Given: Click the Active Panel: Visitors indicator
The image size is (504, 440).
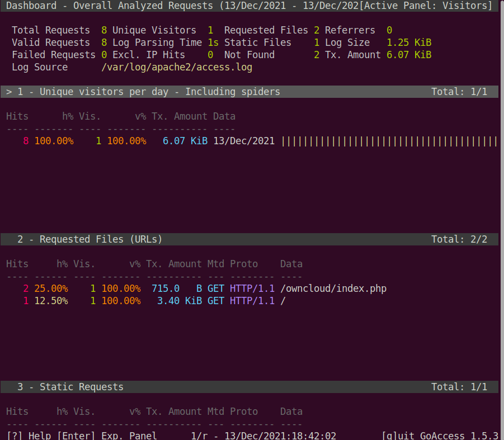Looking at the screenshot, I should 426,6.
